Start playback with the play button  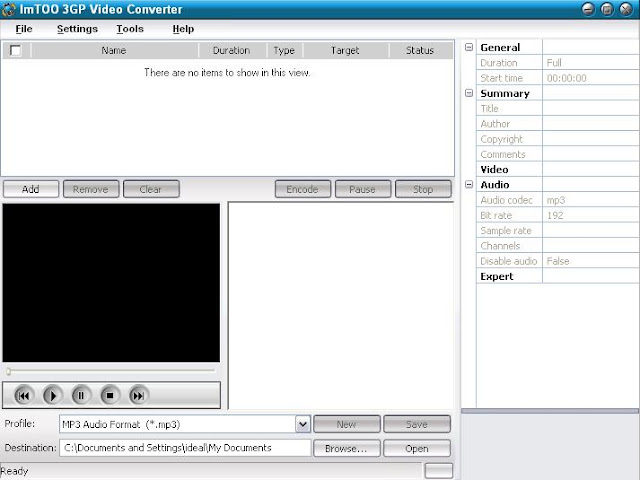click(52, 395)
